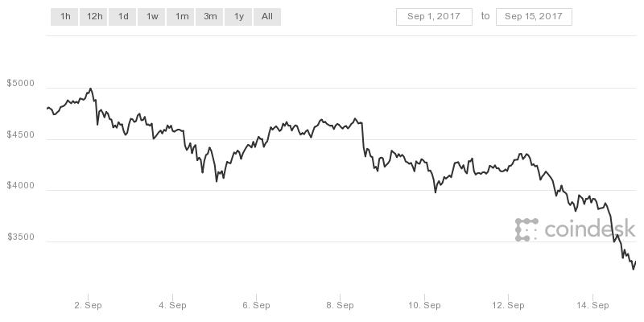Choose the 1d time range
The image size is (644, 322).
click(x=123, y=17)
